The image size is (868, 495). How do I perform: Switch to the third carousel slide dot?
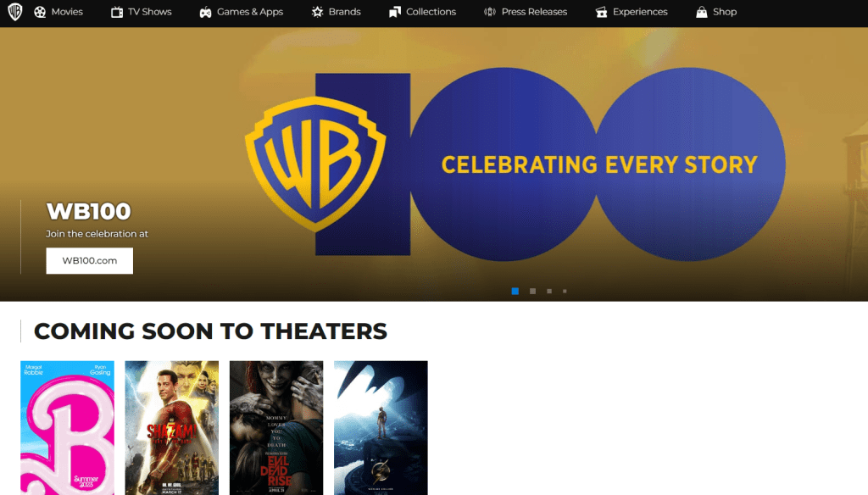(549, 291)
